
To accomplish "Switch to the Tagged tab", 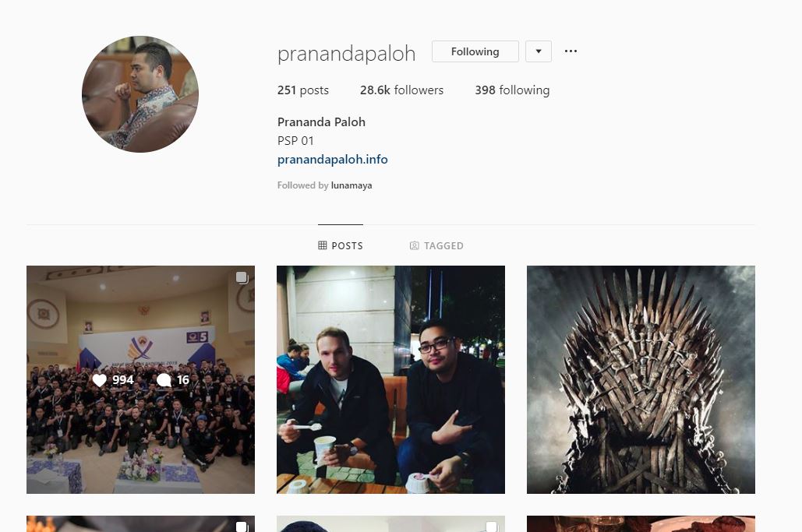I will click(x=436, y=246).
